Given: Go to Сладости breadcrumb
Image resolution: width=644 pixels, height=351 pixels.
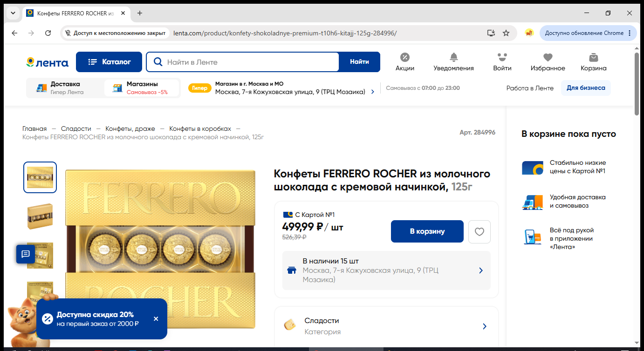Looking at the screenshot, I should click(76, 128).
